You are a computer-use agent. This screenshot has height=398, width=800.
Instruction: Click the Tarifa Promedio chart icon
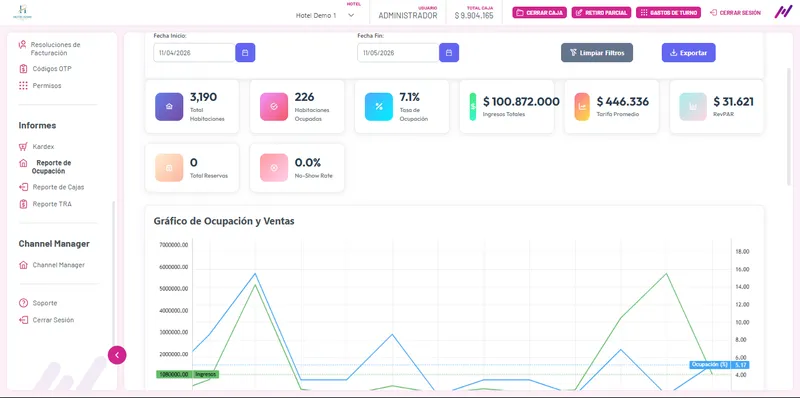point(582,107)
